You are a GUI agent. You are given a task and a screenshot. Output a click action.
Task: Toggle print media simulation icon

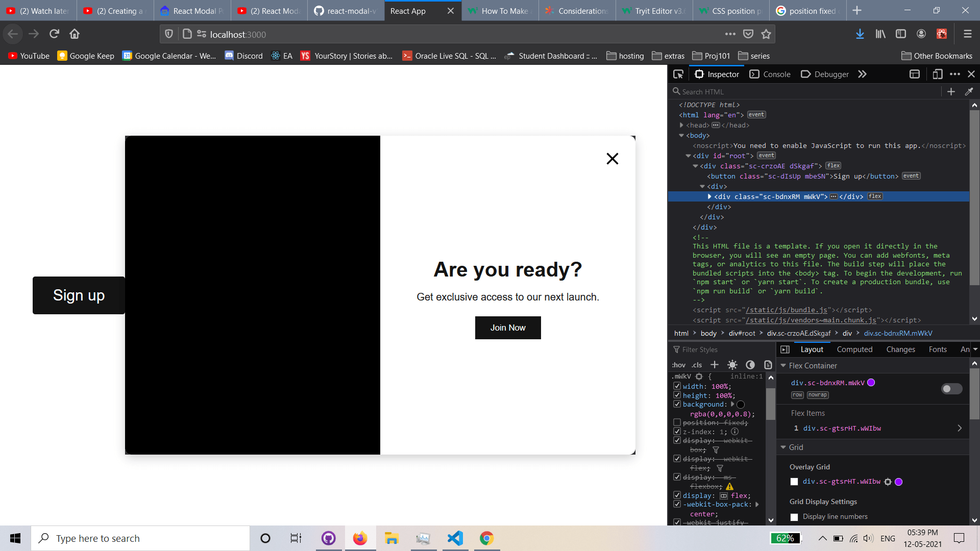768,365
